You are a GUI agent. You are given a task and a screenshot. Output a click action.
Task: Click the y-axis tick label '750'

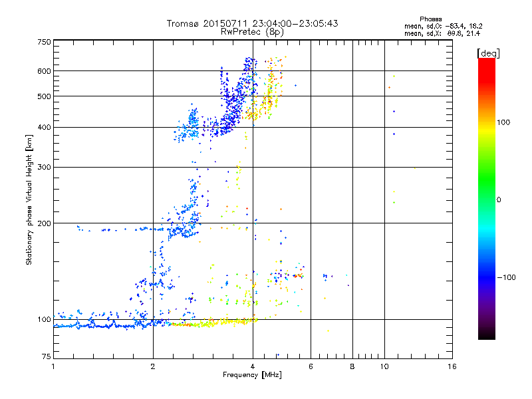tap(44, 42)
